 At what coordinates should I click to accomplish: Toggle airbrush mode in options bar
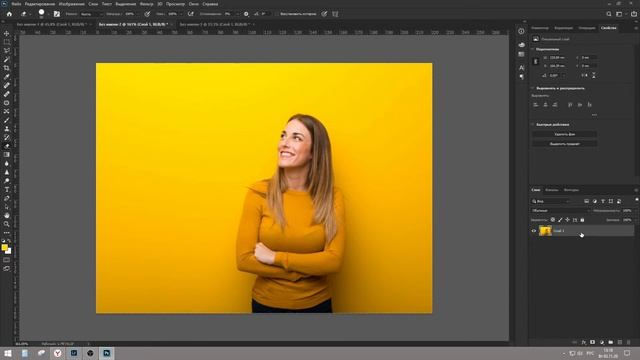click(x=191, y=14)
